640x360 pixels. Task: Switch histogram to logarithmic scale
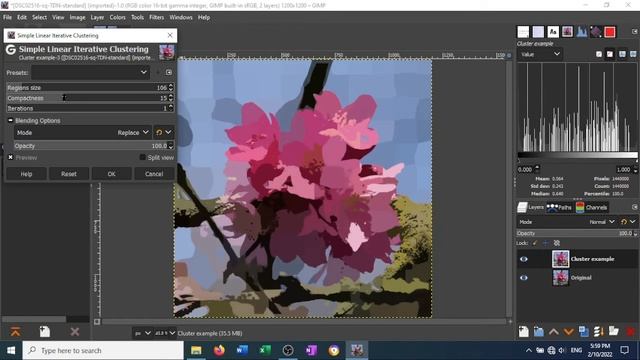[x=609, y=54]
